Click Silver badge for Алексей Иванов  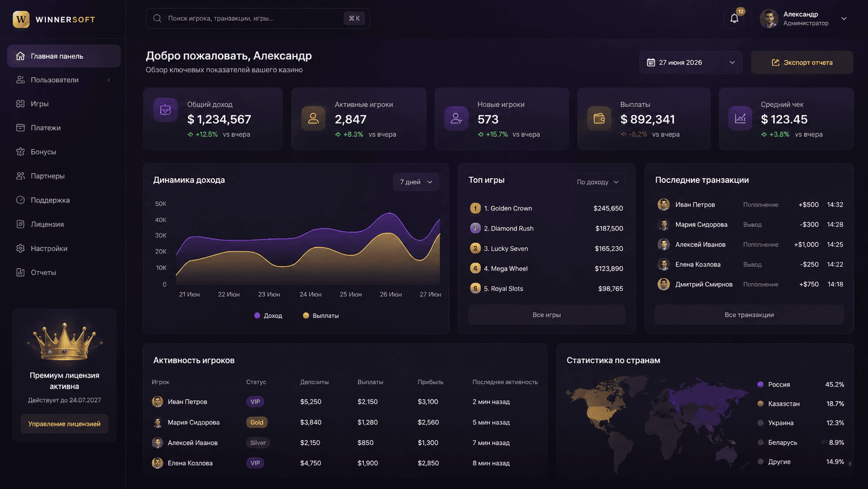(x=258, y=443)
